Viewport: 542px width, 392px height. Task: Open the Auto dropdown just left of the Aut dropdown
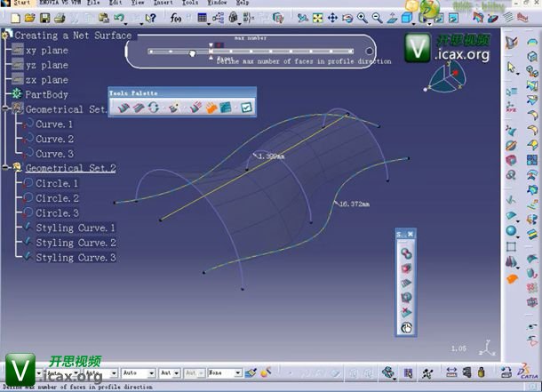pyautogui.click(x=138, y=373)
